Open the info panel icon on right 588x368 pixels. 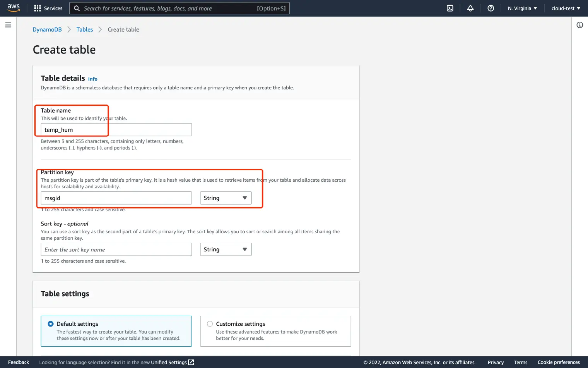click(579, 25)
